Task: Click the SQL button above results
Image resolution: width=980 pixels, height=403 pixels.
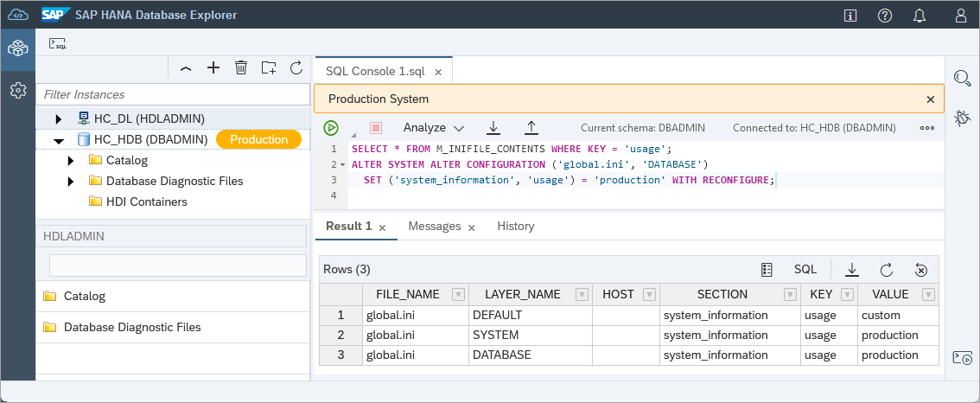Action: pos(805,270)
